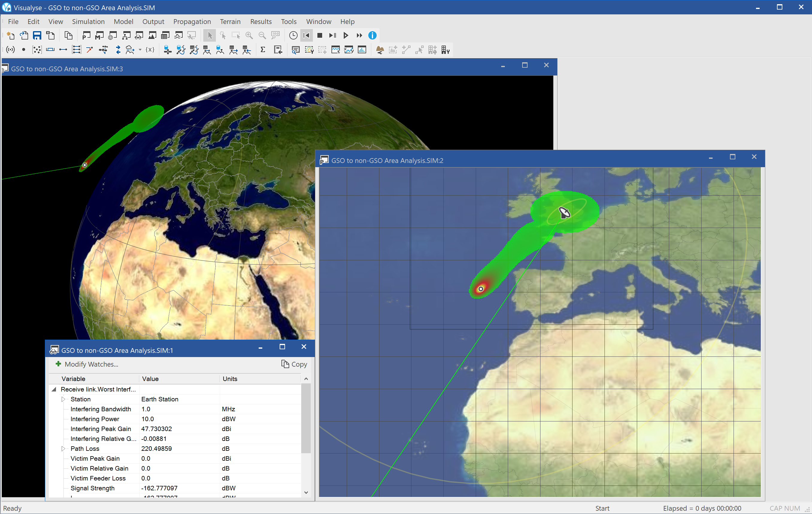Viewport: 812px width, 514px height.
Task: Click the zoom out magnifier icon
Action: point(262,35)
